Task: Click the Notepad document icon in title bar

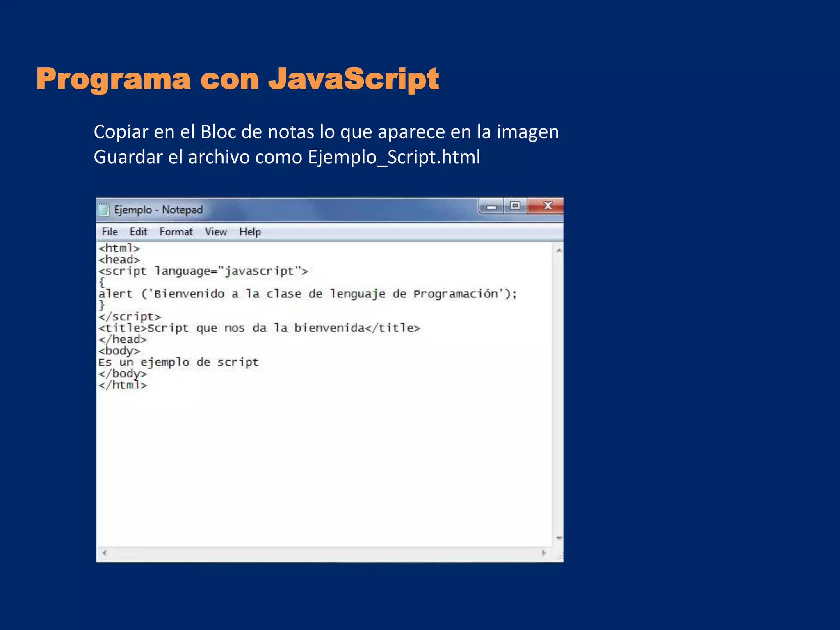Action: pyautogui.click(x=104, y=210)
